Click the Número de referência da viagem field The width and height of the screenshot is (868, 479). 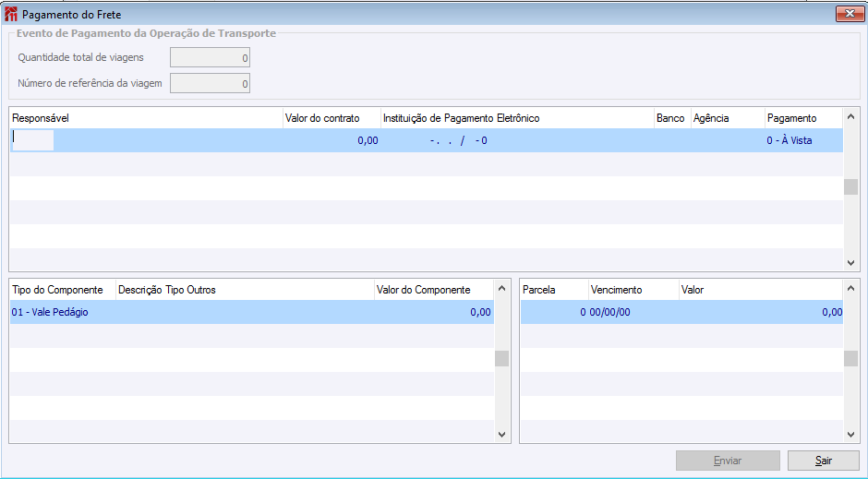point(210,83)
